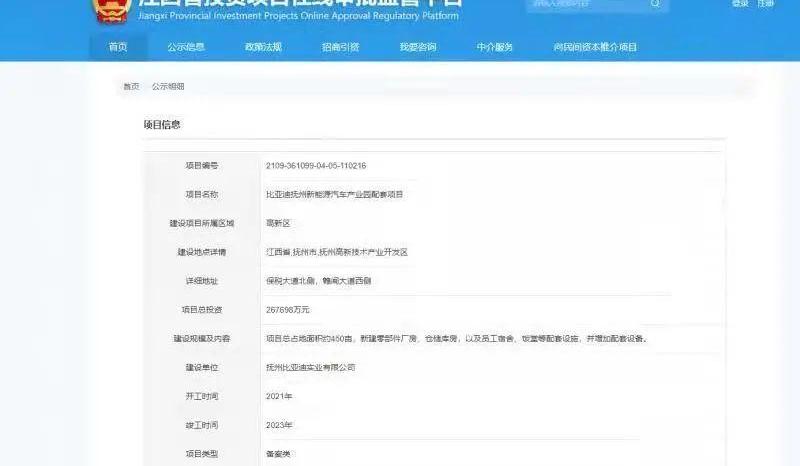
Task: Click the 开工时间 label
Action: [x=202, y=396]
